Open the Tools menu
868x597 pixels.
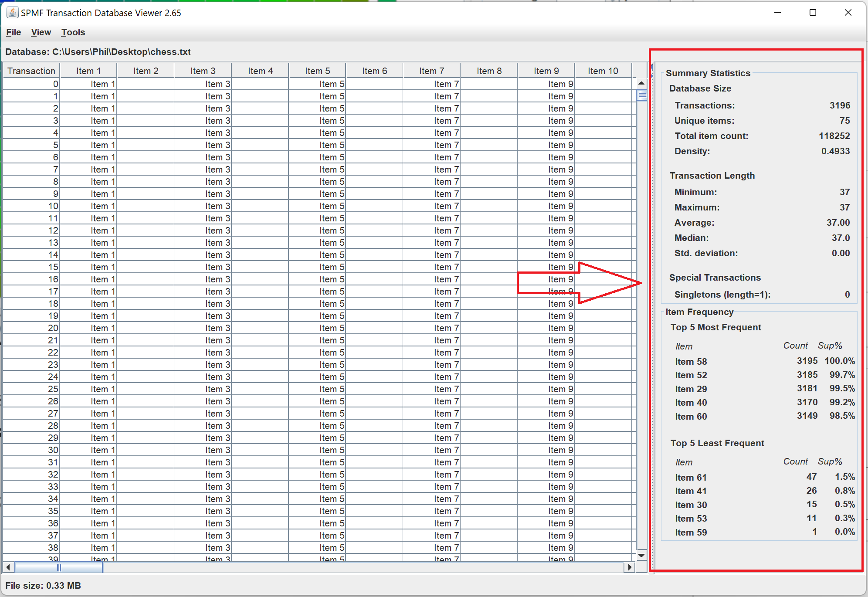(73, 32)
